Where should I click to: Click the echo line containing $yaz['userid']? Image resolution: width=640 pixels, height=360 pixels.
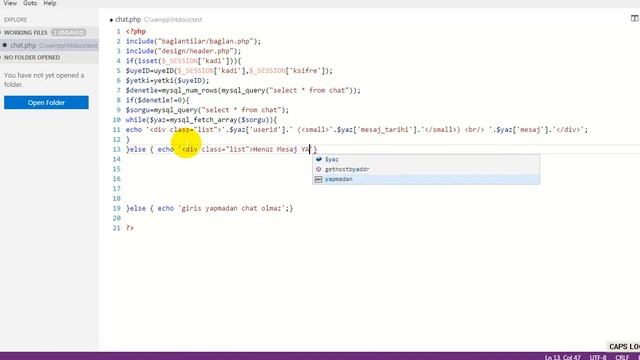click(357, 130)
